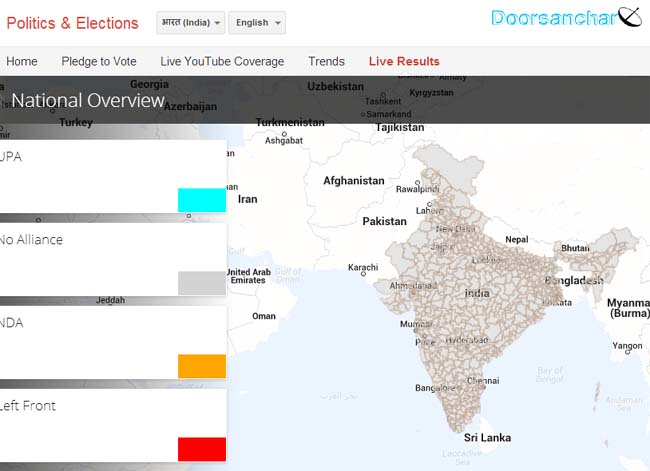The height and width of the screenshot is (471, 650).
Task: Click the Ashgabat city label
Action: pos(284,141)
